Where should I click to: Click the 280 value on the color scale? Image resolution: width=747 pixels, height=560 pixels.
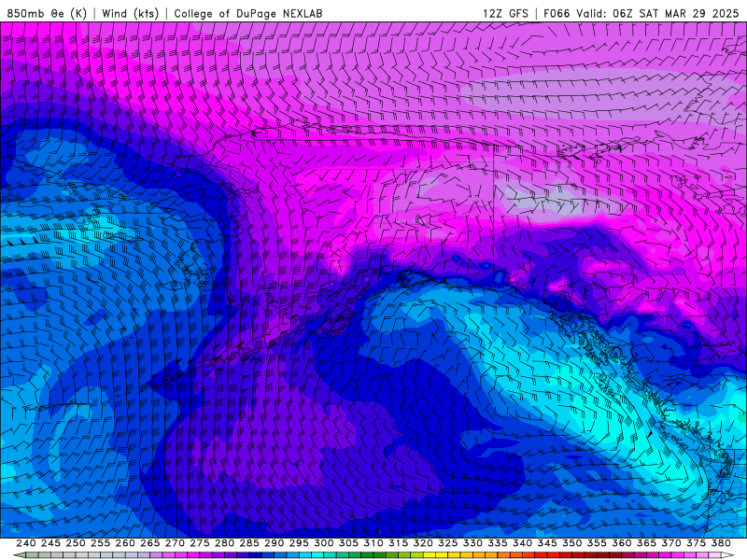pos(224,543)
